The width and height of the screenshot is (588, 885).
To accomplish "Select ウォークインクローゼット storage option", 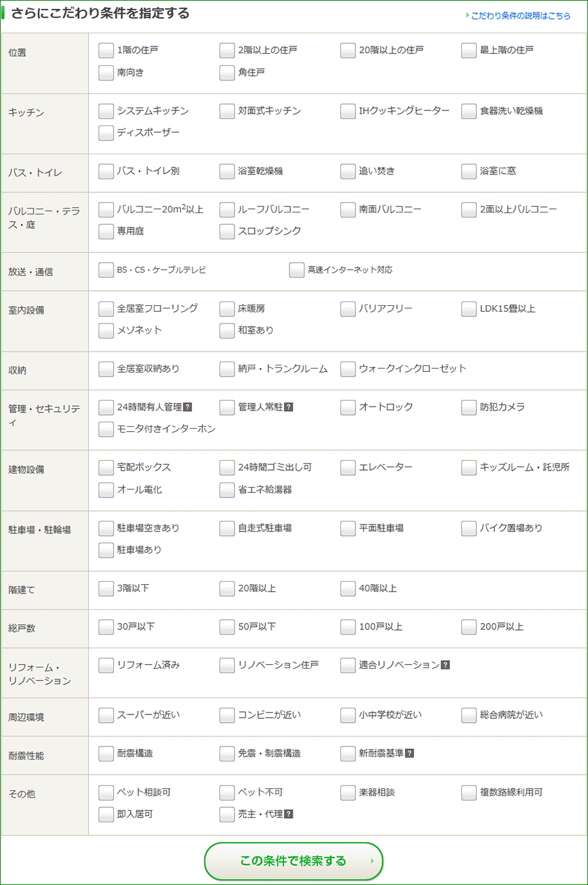I will coord(348,369).
